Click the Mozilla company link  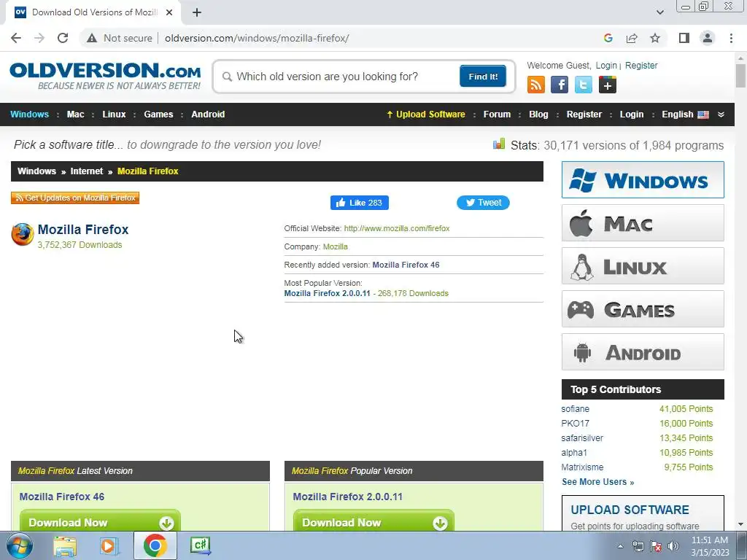click(336, 246)
